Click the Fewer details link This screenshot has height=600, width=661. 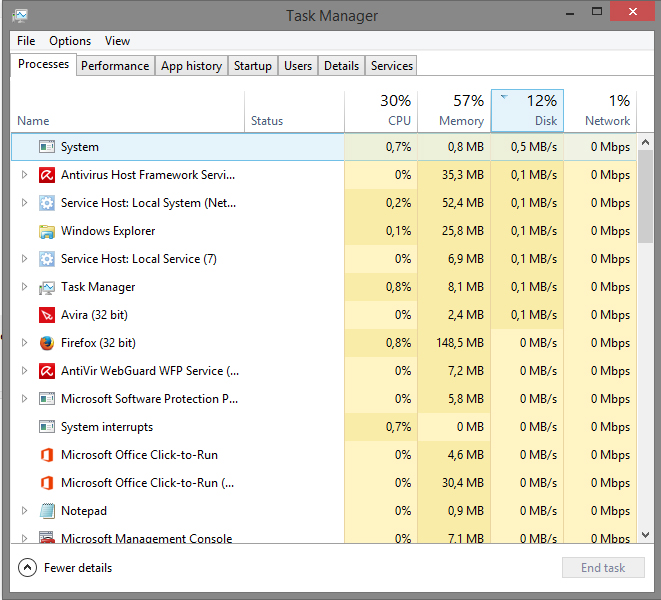point(78,568)
